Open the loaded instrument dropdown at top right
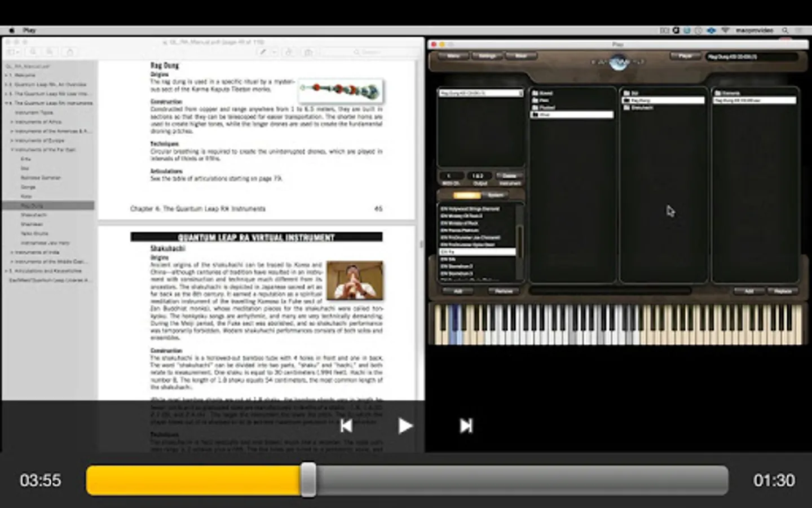Screen dimensions: 812x508 coord(752,56)
